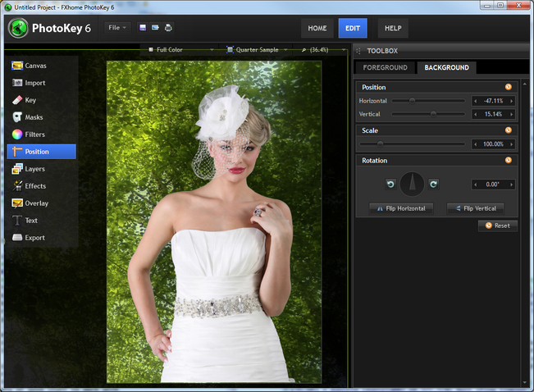Decrease the Scale value with left arrow
This screenshot has height=392, width=534.
[476, 144]
